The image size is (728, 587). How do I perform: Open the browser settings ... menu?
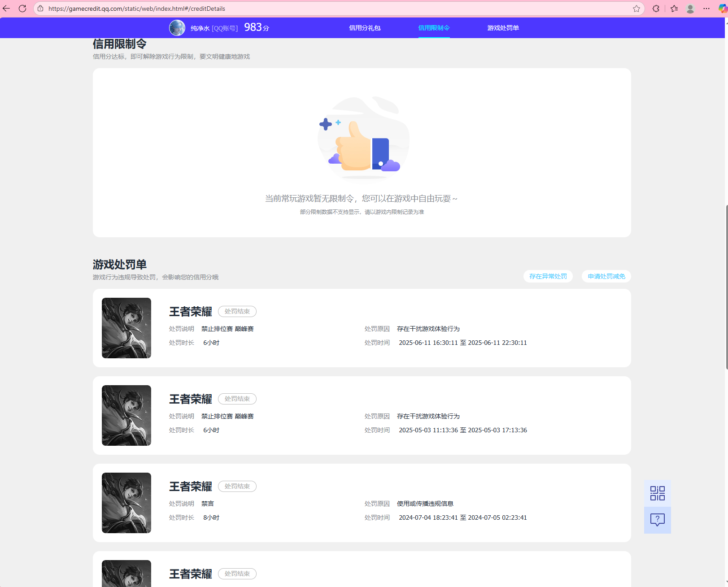coord(706,8)
